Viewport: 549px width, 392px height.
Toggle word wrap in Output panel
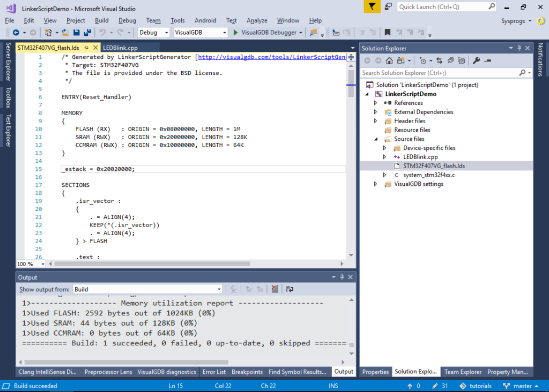tap(290, 289)
